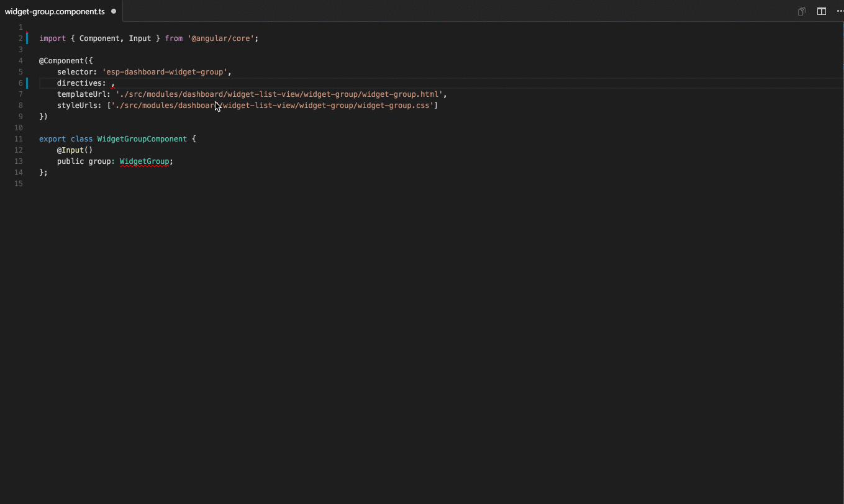Place cursor on the styleUrls path string
Screen dimensions: 844x504
tap(270, 105)
